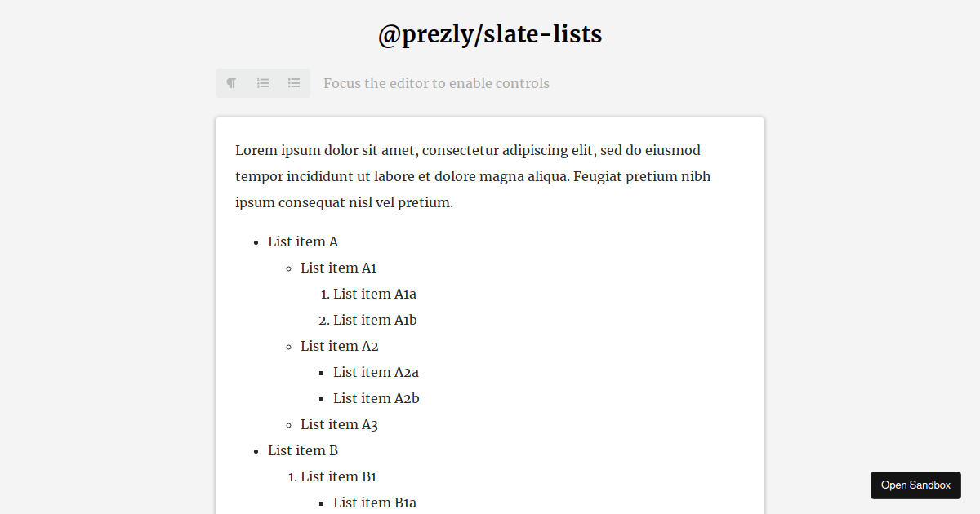Click 'List item A2b'
The width and height of the screenshot is (980, 514).
[376, 398]
